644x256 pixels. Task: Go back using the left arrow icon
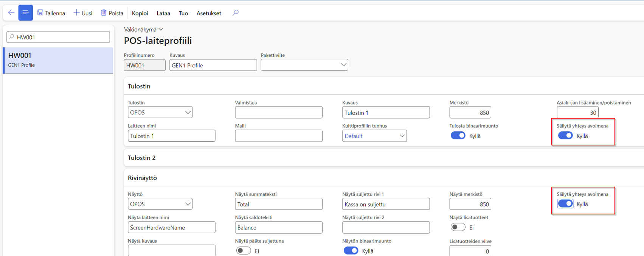point(11,13)
